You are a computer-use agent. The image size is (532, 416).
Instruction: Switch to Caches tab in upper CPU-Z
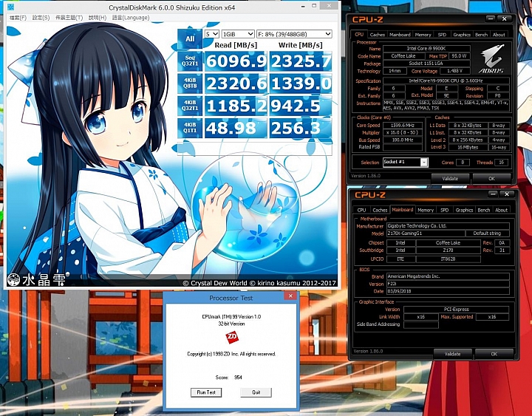(x=378, y=35)
